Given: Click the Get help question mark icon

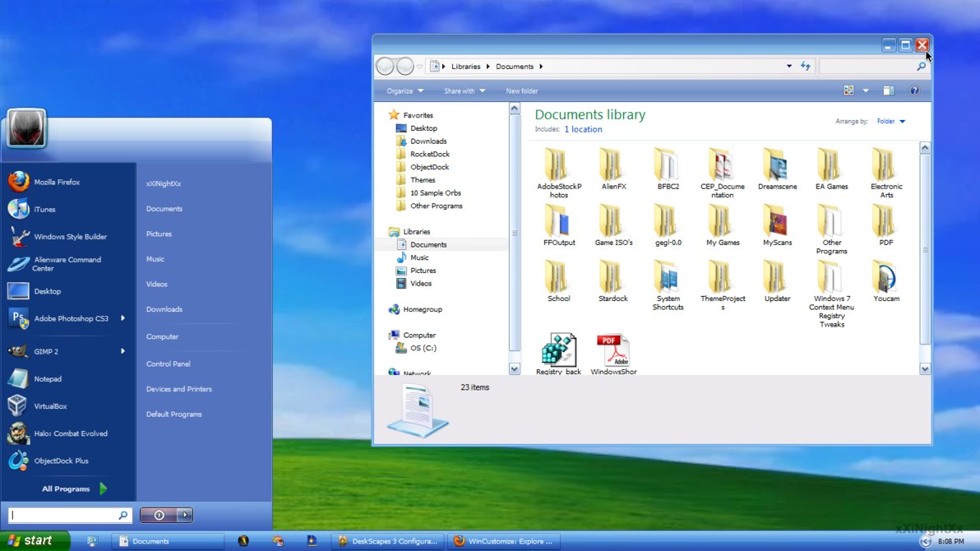Looking at the screenshot, I should pyautogui.click(x=914, y=90).
